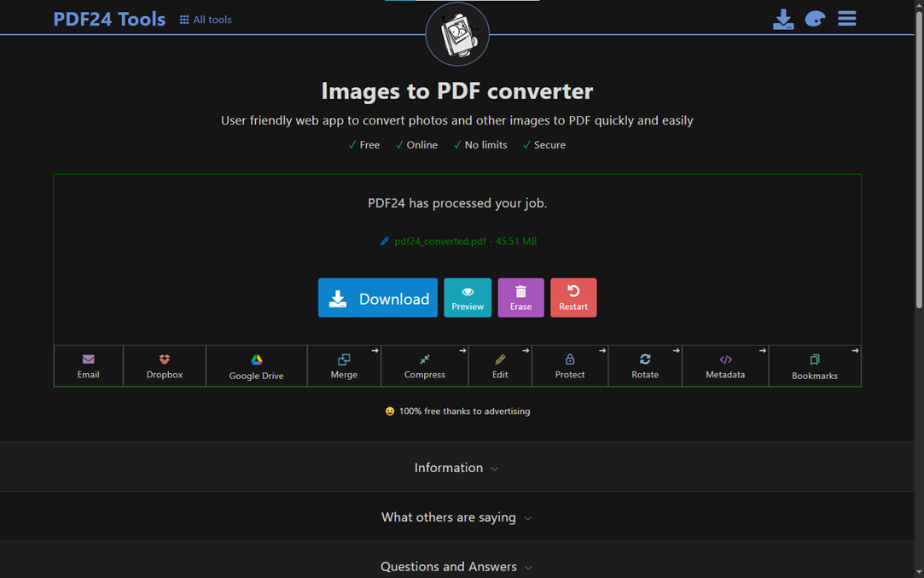
Task: Expand Questions and Answers section
Action: [456, 567]
